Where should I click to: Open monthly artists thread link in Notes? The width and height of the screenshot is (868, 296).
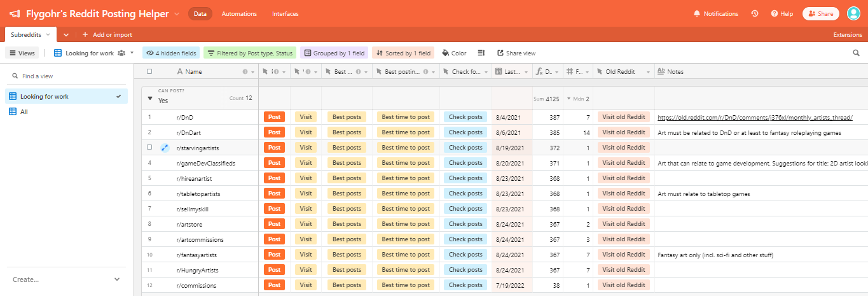[x=755, y=117]
